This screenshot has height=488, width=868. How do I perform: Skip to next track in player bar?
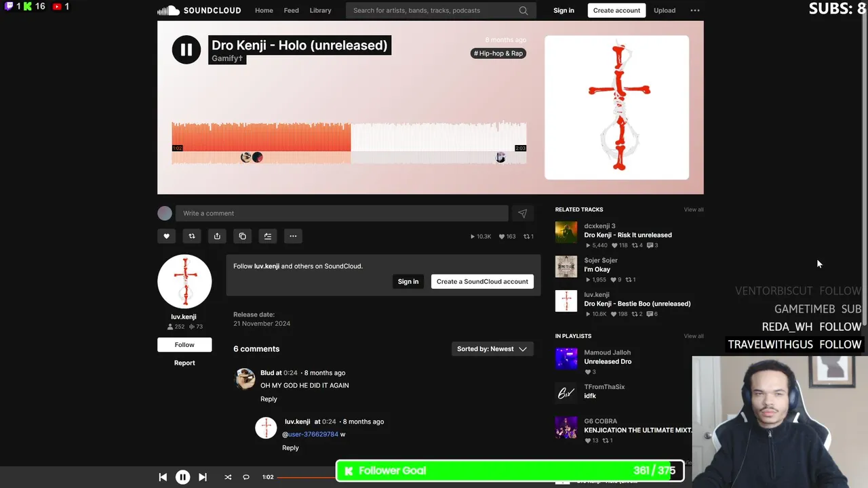[x=202, y=477]
